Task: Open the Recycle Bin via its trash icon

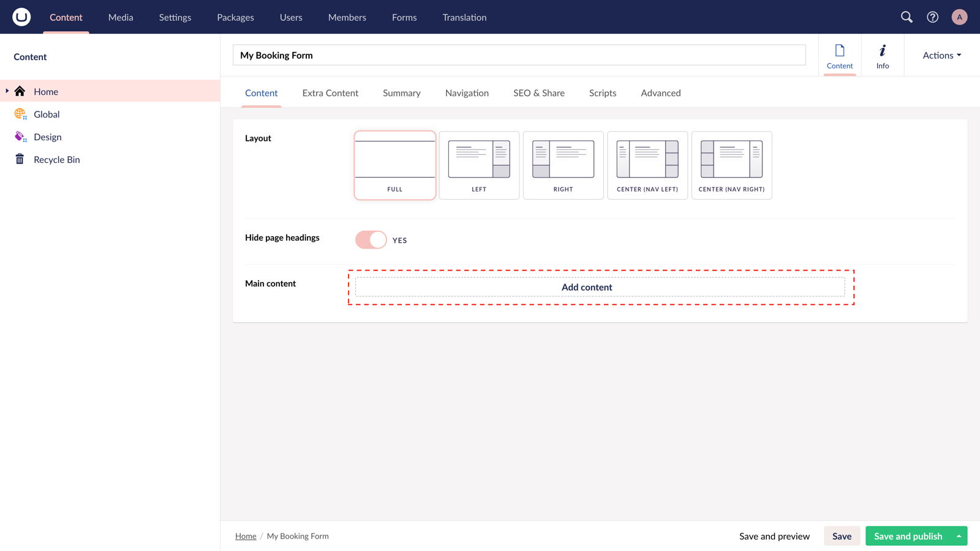Action: click(x=20, y=159)
